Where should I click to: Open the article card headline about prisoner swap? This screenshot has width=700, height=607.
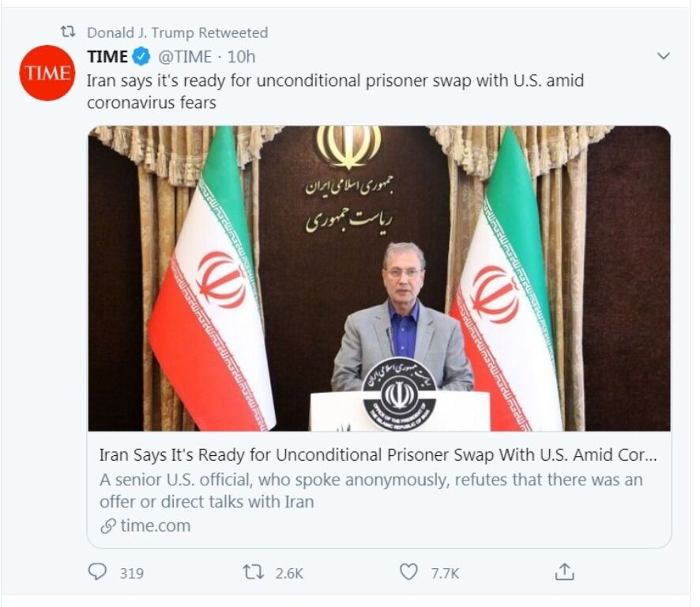pos(378,455)
